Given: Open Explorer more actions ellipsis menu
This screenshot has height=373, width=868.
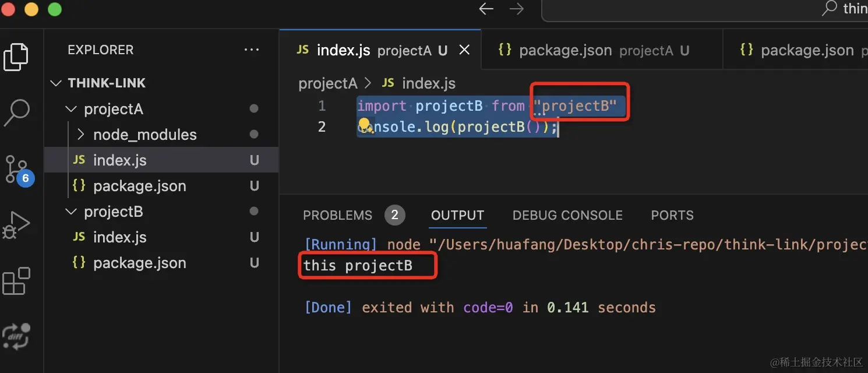Looking at the screenshot, I should (x=252, y=50).
